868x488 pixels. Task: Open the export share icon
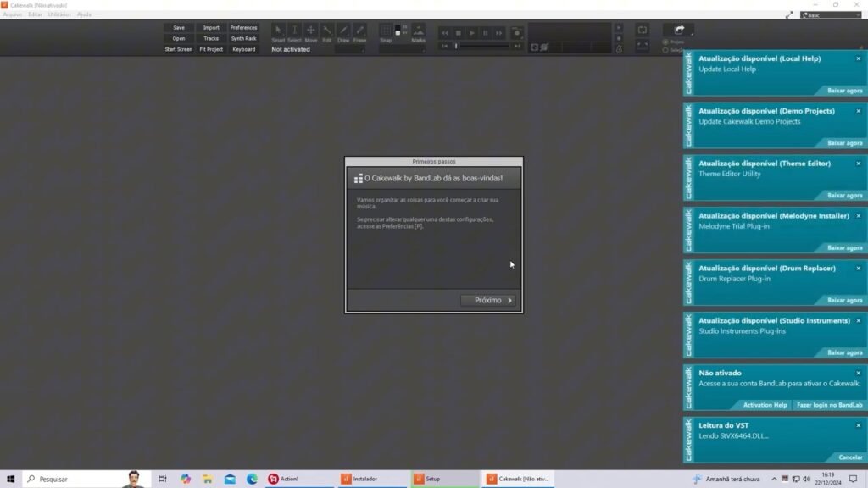(x=679, y=30)
